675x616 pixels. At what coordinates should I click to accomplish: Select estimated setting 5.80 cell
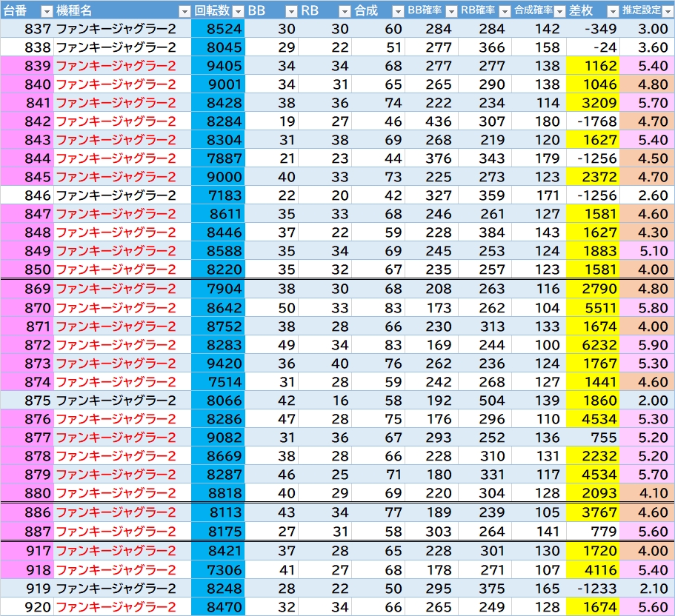pos(647,308)
